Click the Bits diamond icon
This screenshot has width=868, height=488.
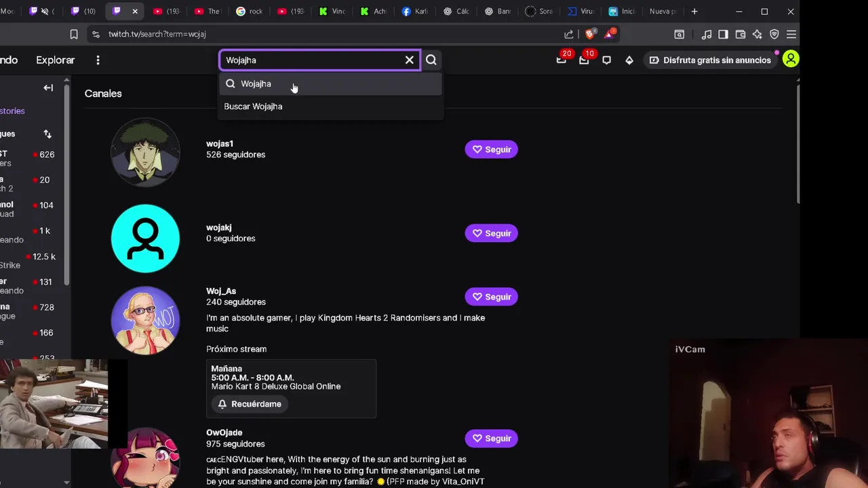coord(629,60)
